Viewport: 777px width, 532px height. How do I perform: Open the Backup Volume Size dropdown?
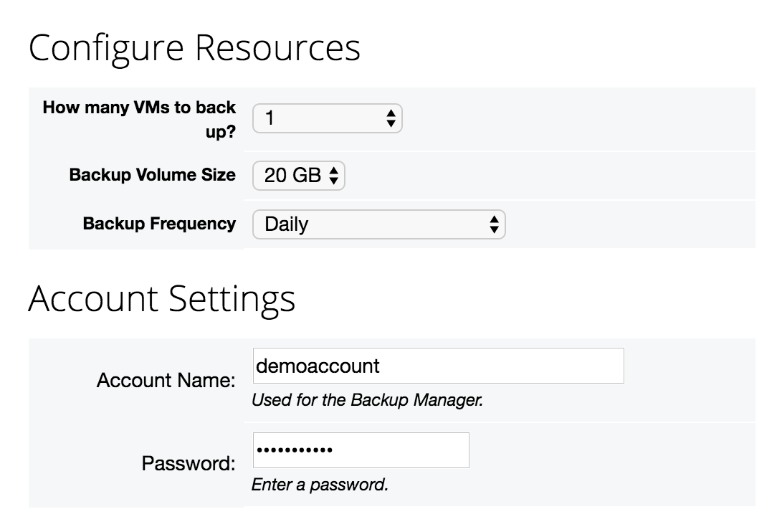[x=298, y=176]
